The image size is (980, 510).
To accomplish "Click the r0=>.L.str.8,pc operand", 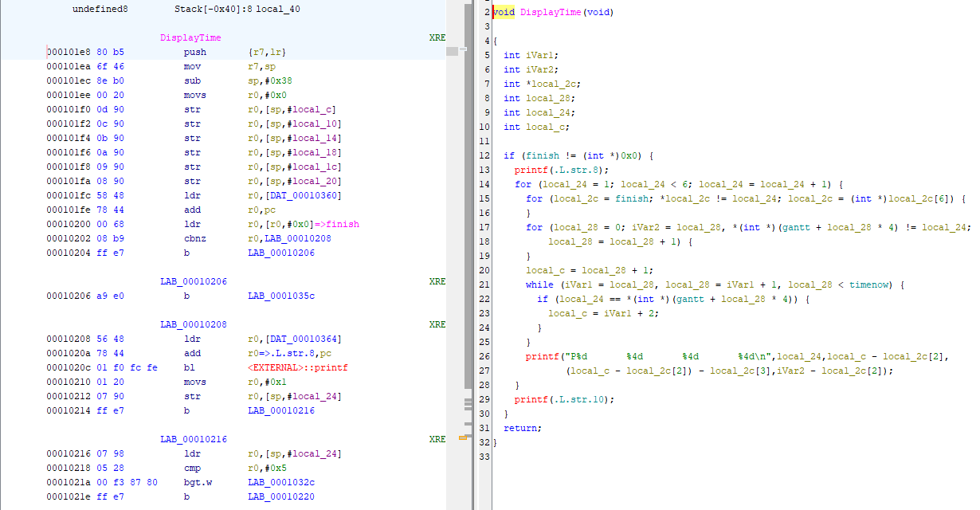I will point(291,354).
